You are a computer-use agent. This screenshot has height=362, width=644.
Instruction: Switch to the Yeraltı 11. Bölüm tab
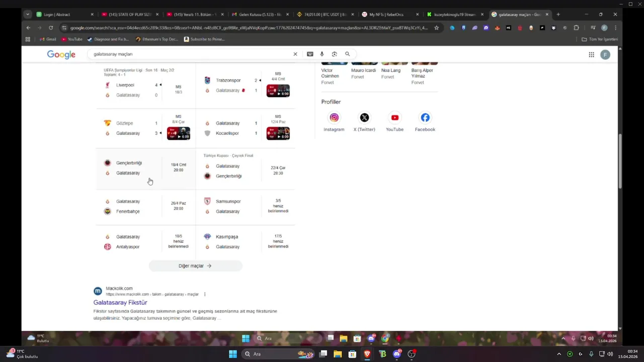point(195,15)
